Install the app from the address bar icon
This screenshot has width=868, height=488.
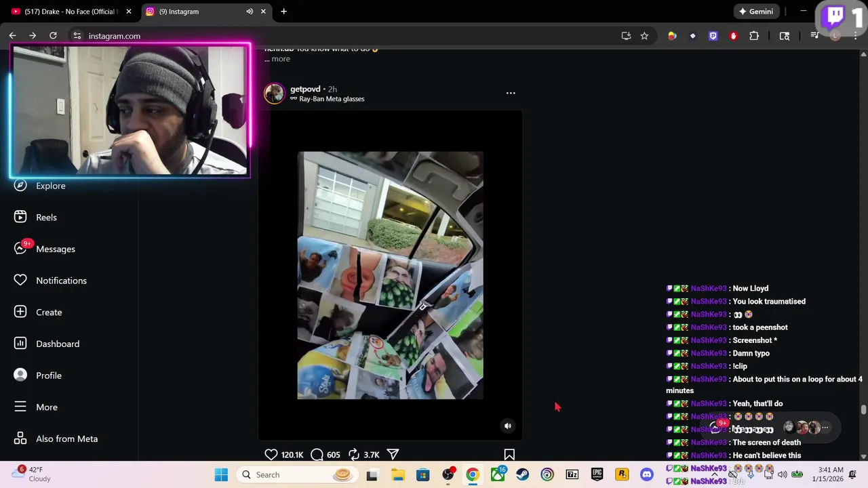tap(626, 36)
